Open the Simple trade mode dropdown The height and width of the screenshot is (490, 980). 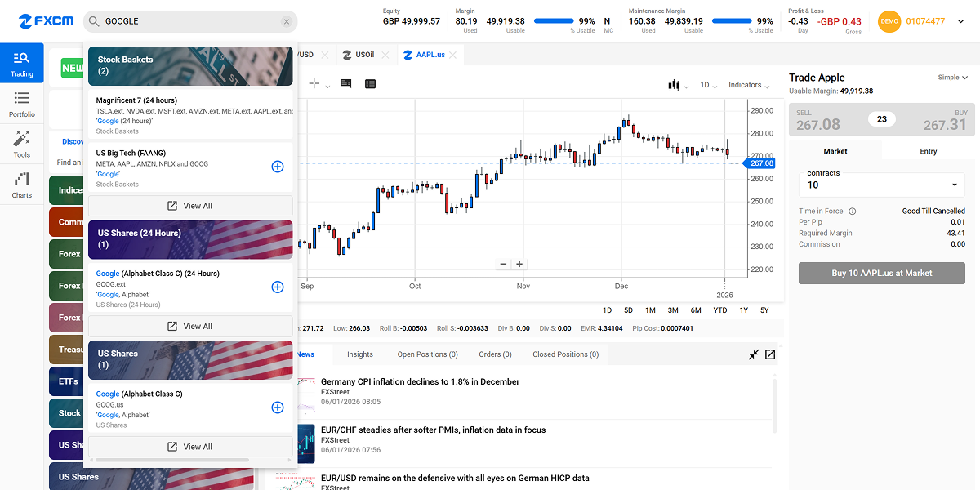pyautogui.click(x=952, y=77)
